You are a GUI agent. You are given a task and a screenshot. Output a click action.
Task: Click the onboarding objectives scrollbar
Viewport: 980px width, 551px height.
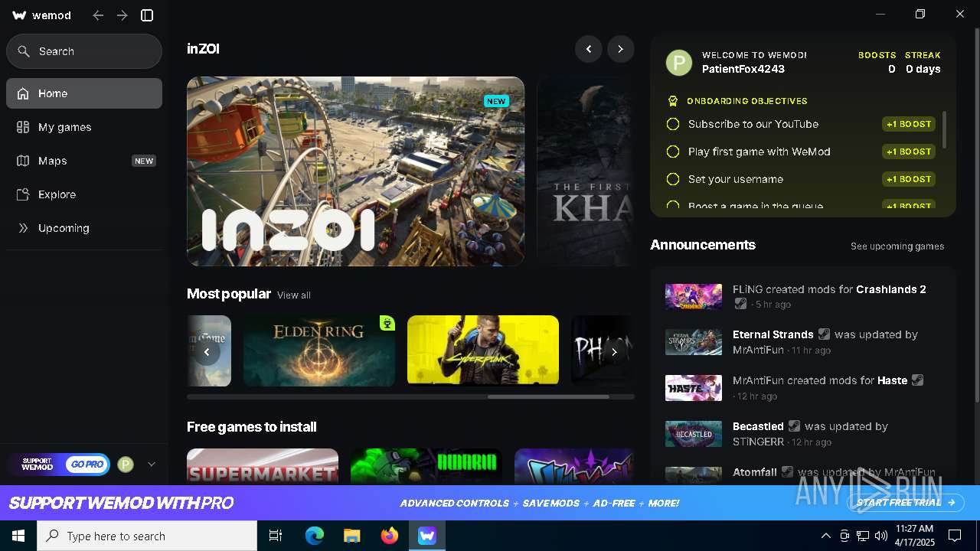pyautogui.click(x=945, y=130)
